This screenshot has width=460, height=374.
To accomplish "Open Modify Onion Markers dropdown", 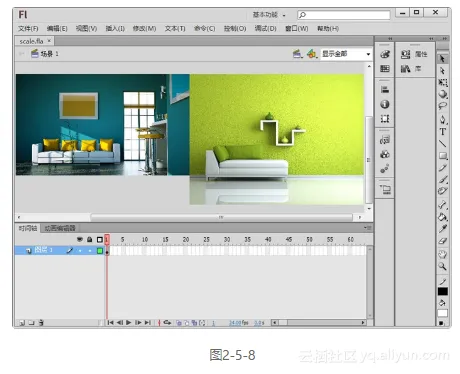I will [x=202, y=323].
